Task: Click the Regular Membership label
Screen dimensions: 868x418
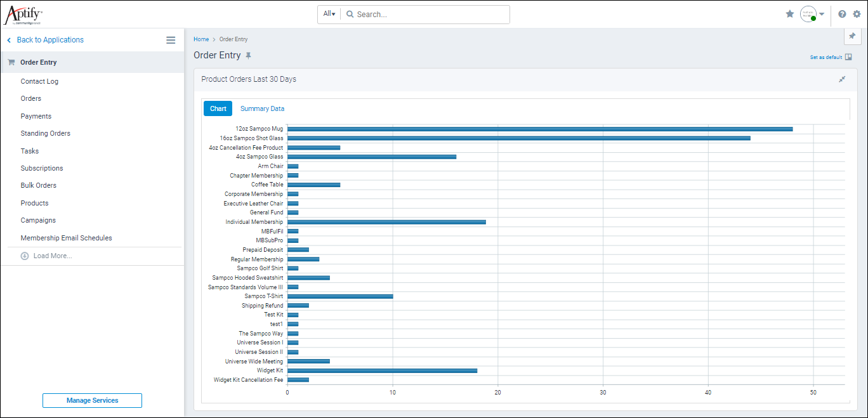Action: [257, 259]
